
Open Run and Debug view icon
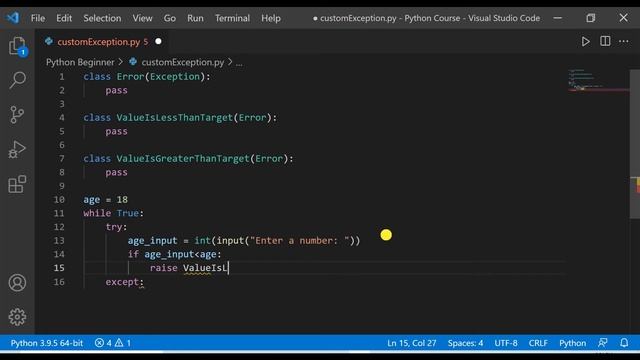pyautogui.click(x=17, y=149)
